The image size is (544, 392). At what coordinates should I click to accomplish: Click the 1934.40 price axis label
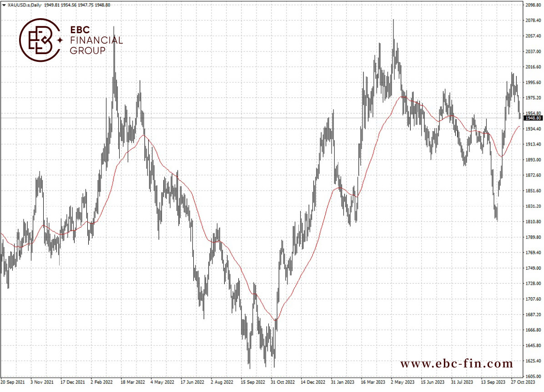[533, 129]
